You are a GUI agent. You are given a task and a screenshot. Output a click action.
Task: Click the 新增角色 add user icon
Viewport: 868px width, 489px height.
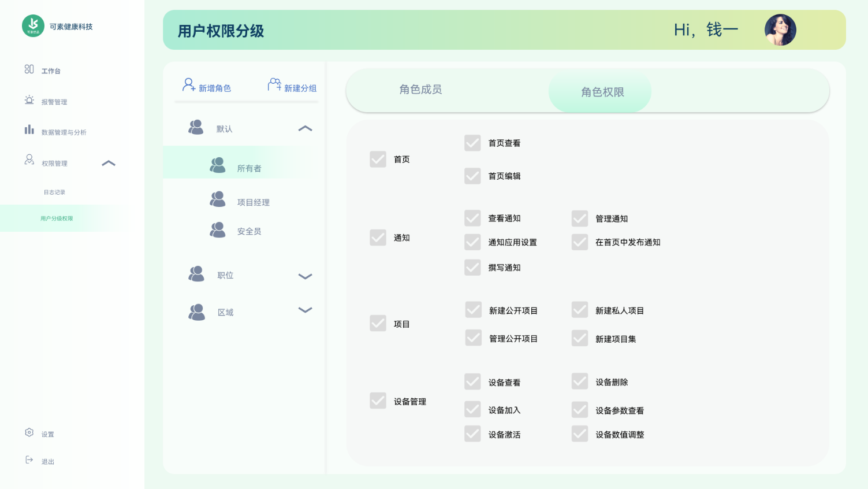[x=188, y=86]
